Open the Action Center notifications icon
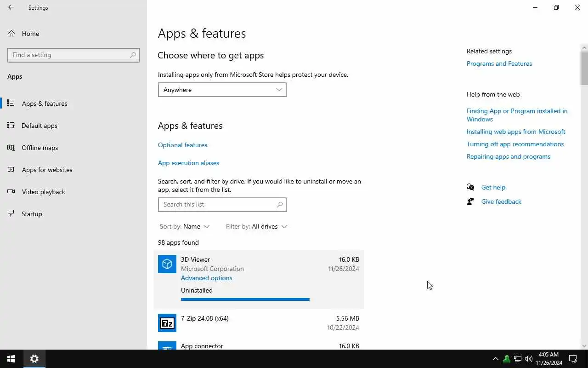This screenshot has height=368, width=588. coord(573,359)
